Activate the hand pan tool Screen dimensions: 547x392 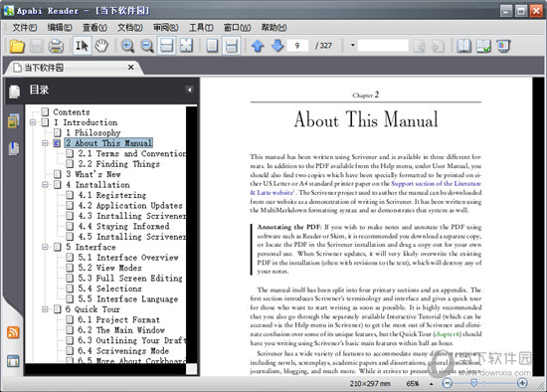pyautogui.click(x=101, y=46)
